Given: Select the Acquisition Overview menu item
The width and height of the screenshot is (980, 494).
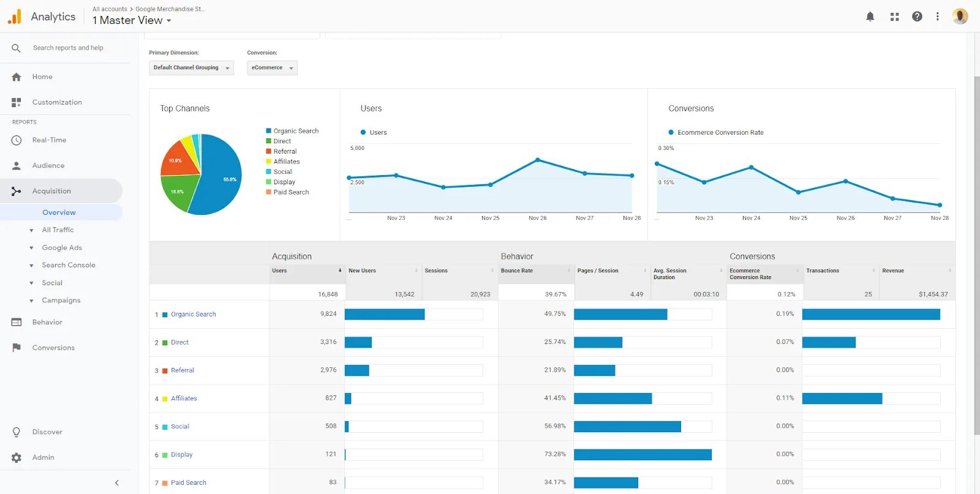Looking at the screenshot, I should (59, 212).
